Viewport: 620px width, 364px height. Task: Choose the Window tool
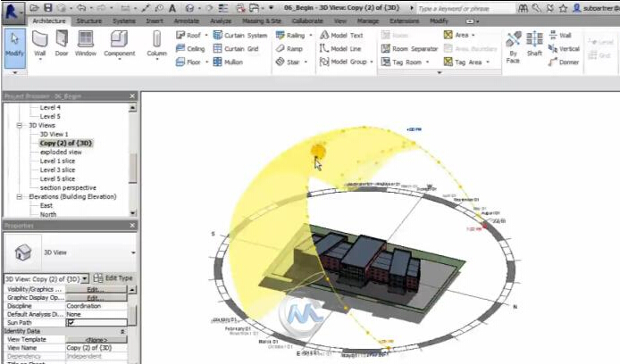click(x=86, y=42)
